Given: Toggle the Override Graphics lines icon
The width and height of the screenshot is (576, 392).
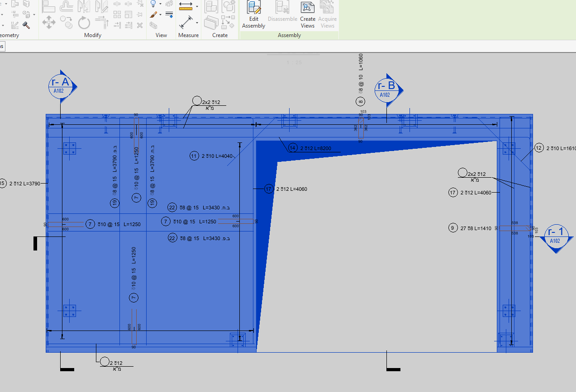Looking at the screenshot, I should [169, 14].
